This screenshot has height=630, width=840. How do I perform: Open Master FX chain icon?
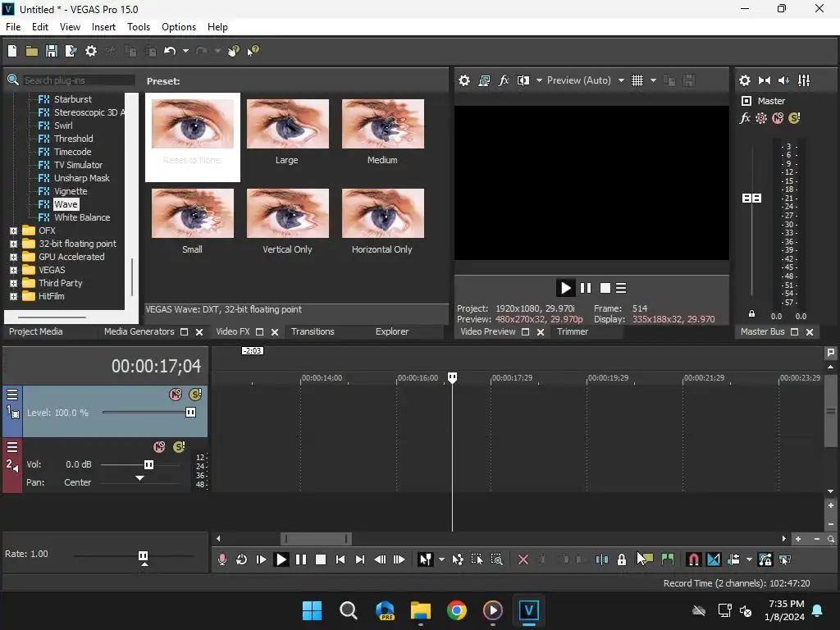745,118
